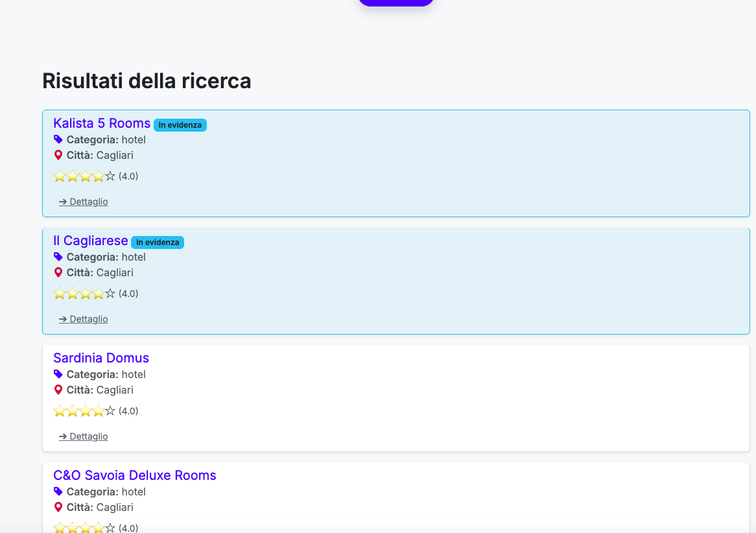This screenshot has width=756, height=533.
Task: Open Dettaglio link for Sardinia Domus
Action: coord(84,436)
